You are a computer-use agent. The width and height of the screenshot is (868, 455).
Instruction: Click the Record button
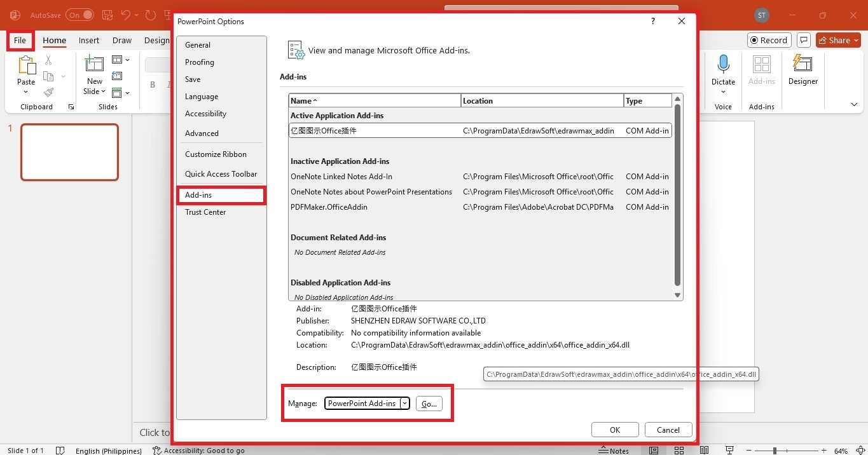point(769,40)
